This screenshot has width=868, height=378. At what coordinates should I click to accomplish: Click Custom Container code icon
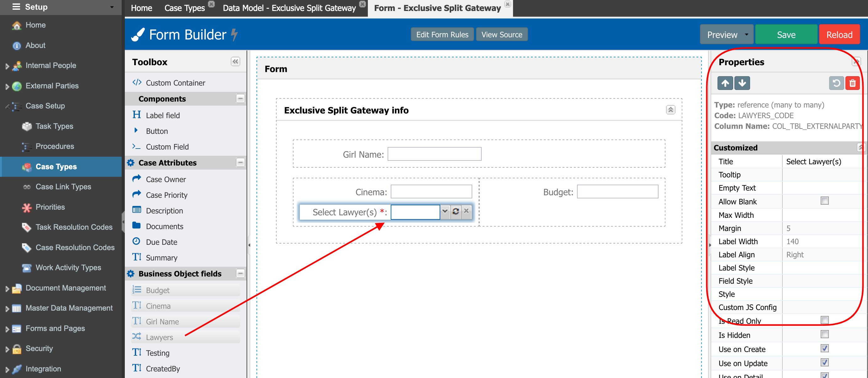(137, 82)
